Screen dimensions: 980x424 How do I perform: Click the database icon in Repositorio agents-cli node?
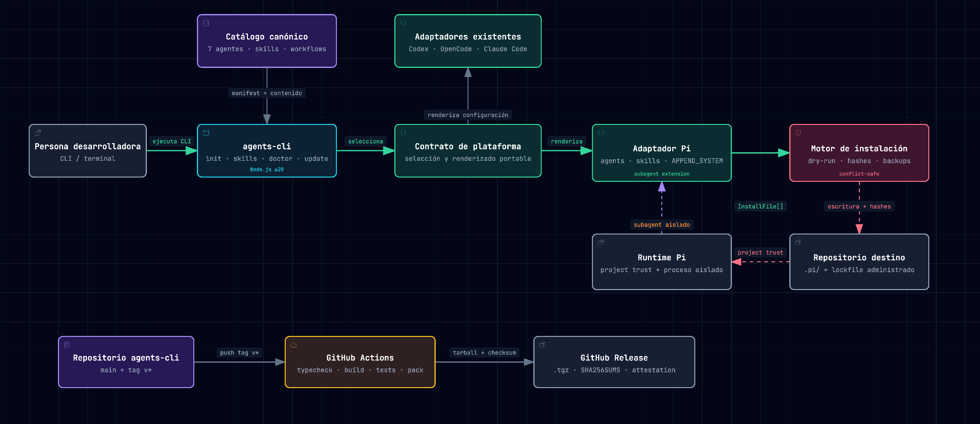pyautogui.click(x=67, y=345)
